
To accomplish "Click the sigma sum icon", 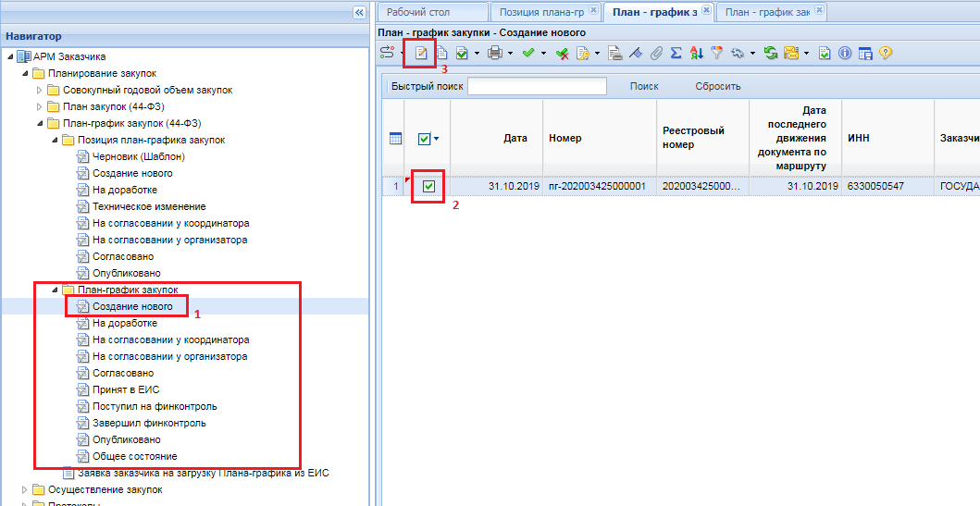I will tap(676, 54).
